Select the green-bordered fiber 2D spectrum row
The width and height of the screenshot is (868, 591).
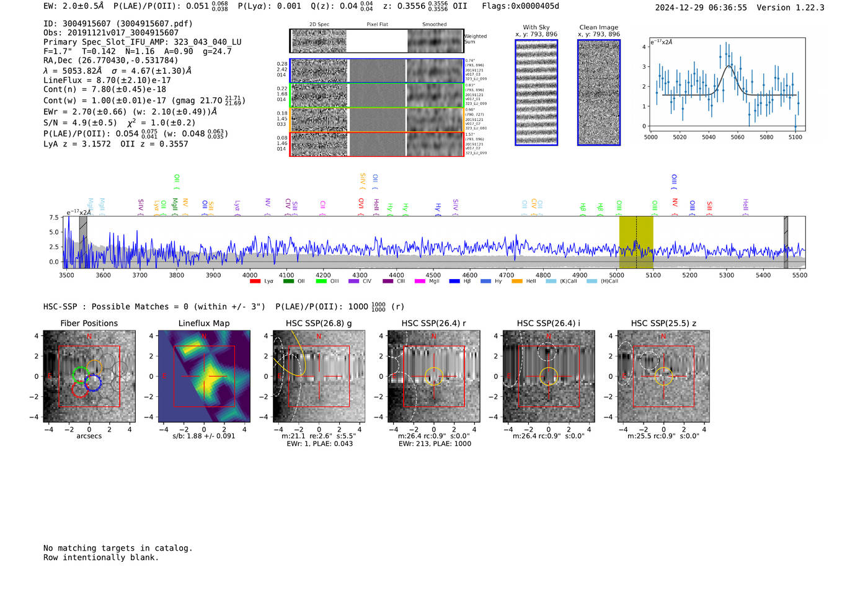(377, 96)
